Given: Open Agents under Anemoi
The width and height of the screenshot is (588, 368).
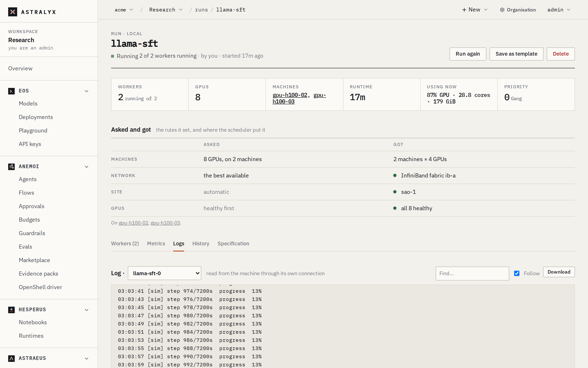Looking at the screenshot, I should (x=28, y=179).
